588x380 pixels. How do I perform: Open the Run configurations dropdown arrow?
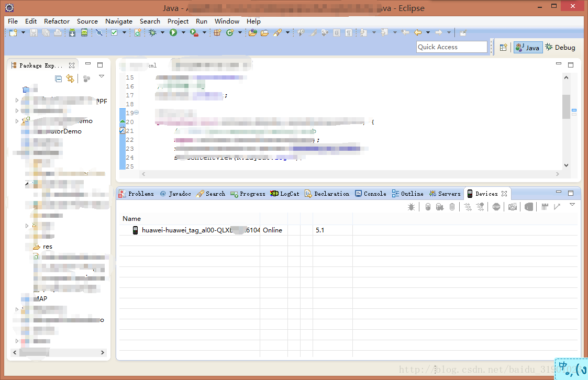point(183,33)
